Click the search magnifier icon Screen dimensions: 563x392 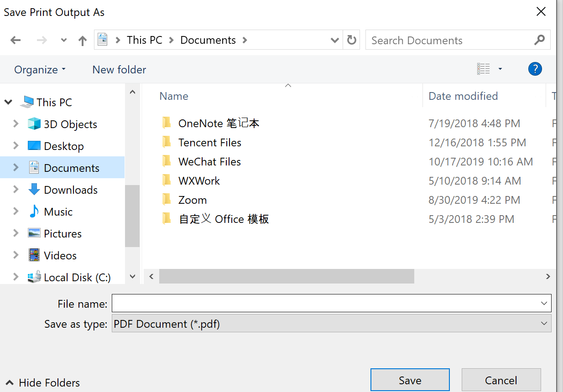tap(539, 40)
